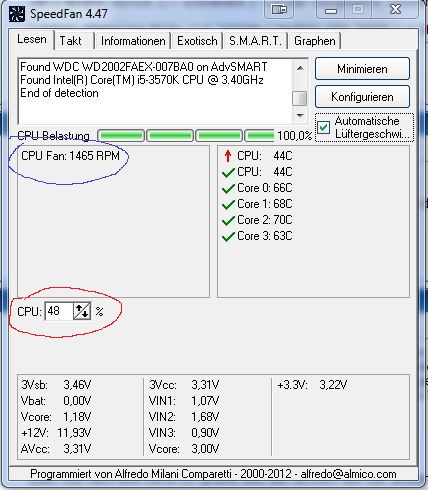
Task: Click the Konfigurieren button
Action: 362,97
